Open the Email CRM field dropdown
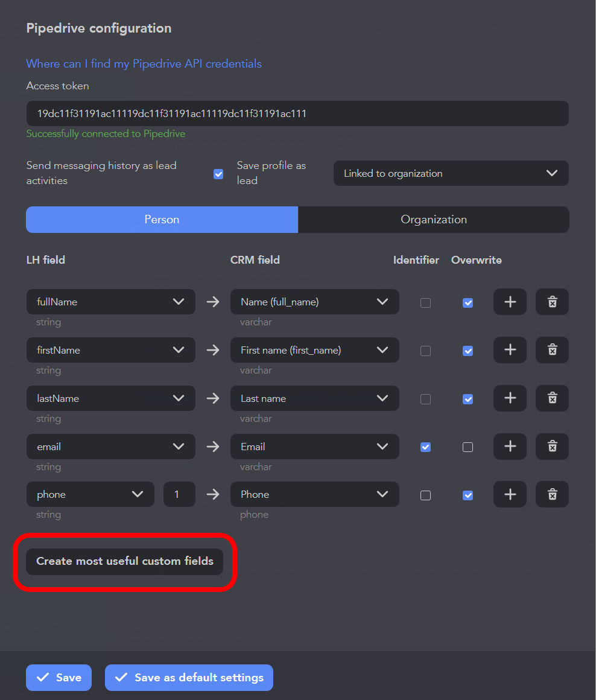 [x=314, y=447]
